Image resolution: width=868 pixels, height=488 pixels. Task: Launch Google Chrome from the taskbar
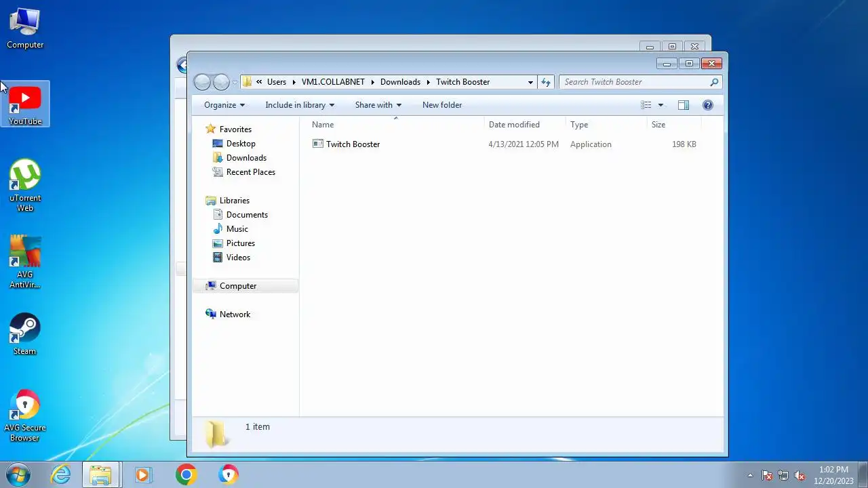coord(186,474)
